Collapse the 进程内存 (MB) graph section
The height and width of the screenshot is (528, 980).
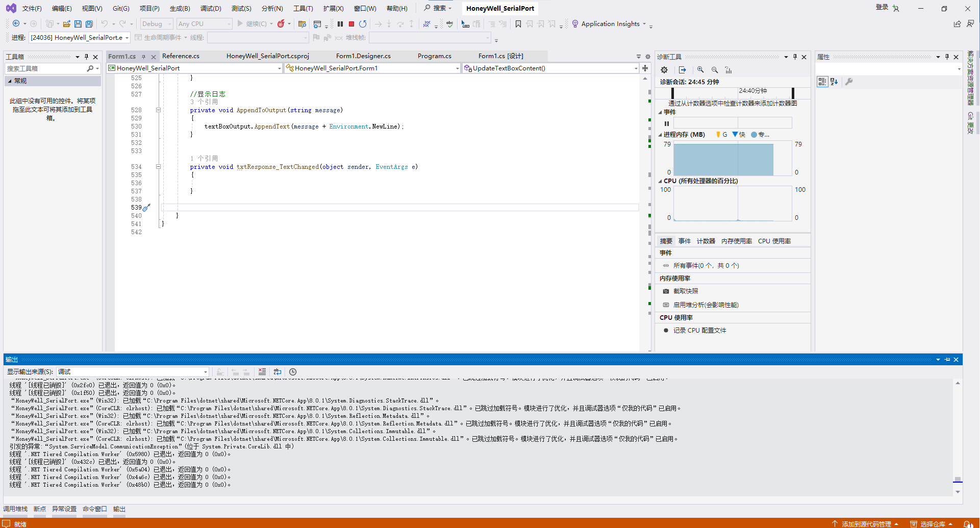pos(660,135)
